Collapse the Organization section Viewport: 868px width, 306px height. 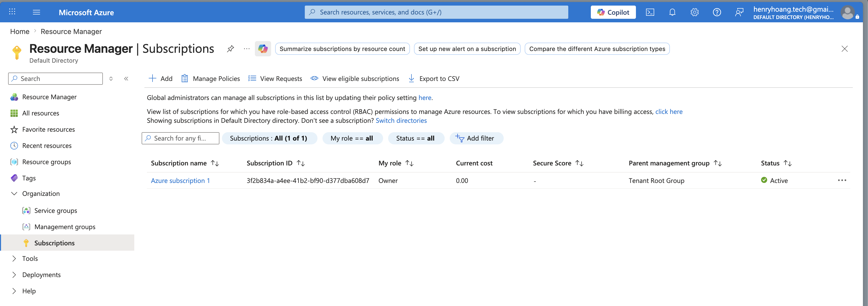[x=14, y=193]
